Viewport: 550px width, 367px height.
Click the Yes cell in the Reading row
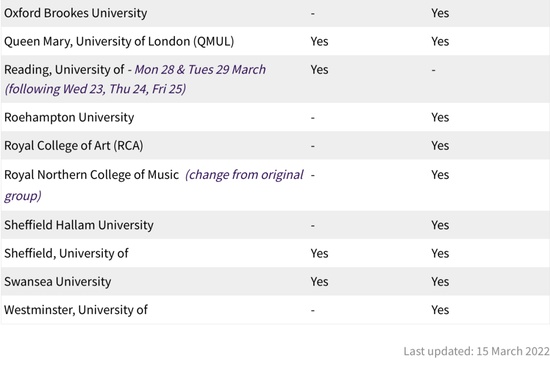[x=319, y=69]
